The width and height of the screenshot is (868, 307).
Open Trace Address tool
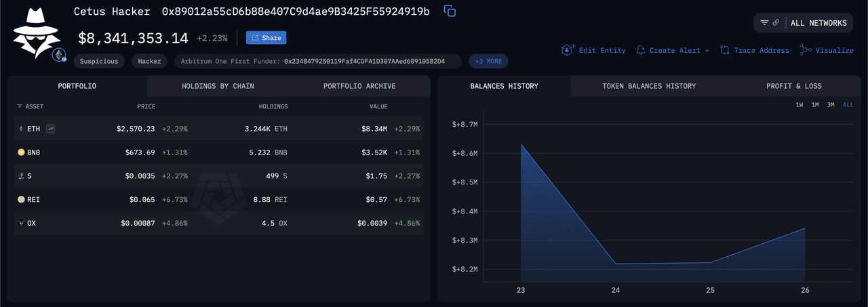(754, 50)
